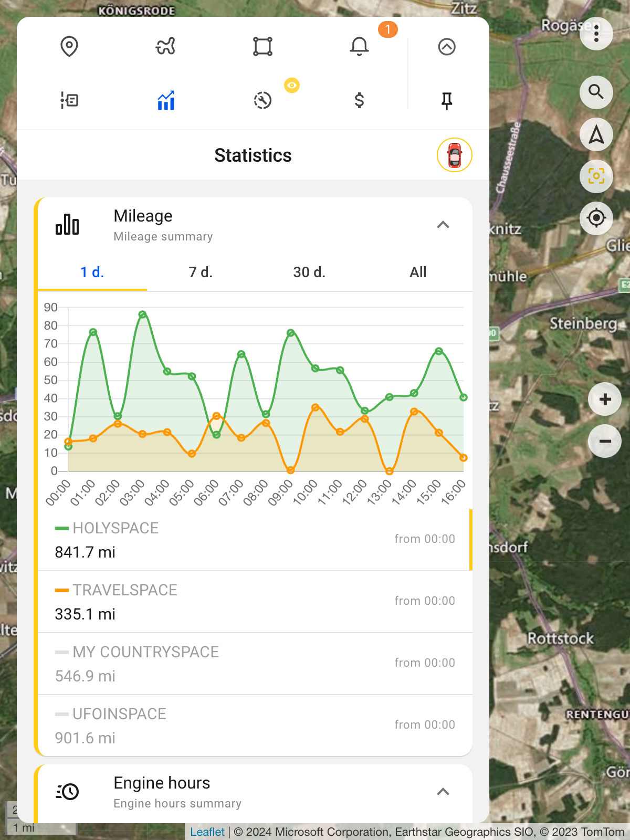The image size is (630, 840).
Task: Open the Leaflet attribution link
Action: 207,832
